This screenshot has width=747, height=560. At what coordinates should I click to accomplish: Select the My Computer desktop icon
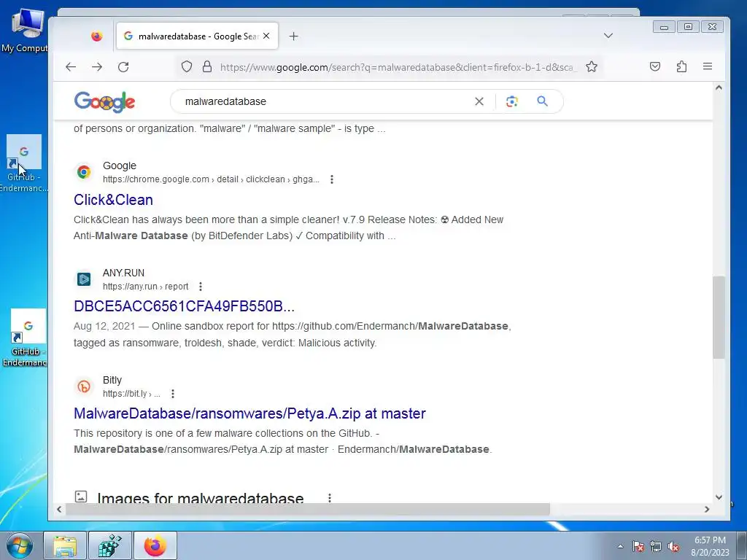click(25, 29)
